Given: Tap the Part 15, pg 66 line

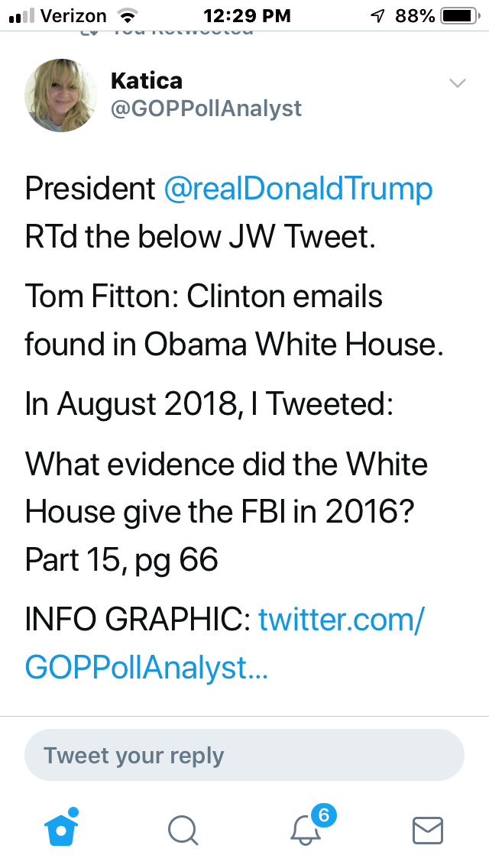Looking at the screenshot, I should pos(122,560).
